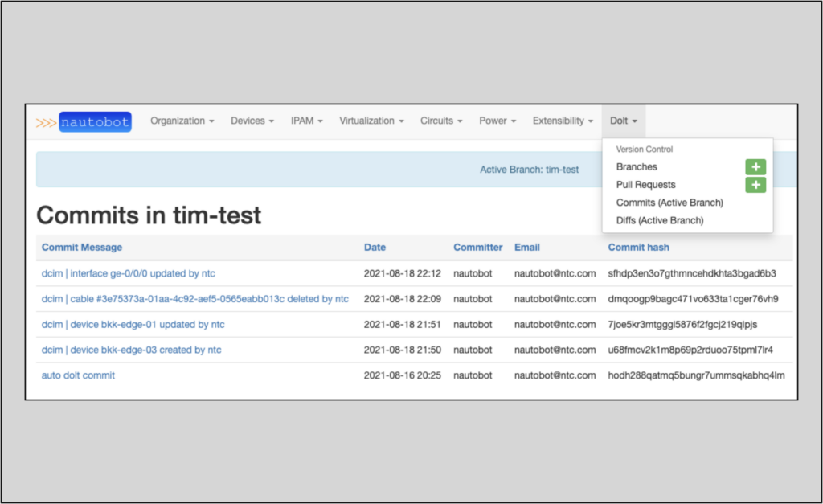The height and width of the screenshot is (504, 823).
Task: Click date '2021-08-18 22:12'
Action: click(403, 273)
